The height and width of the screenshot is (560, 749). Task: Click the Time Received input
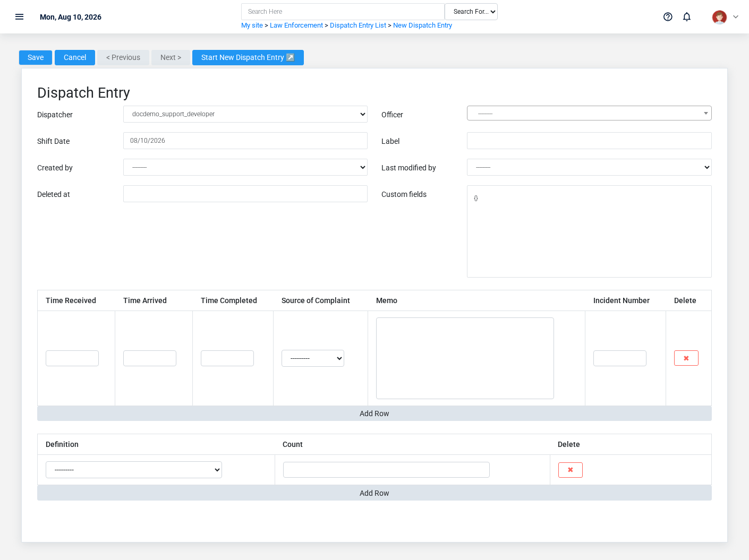(x=72, y=358)
